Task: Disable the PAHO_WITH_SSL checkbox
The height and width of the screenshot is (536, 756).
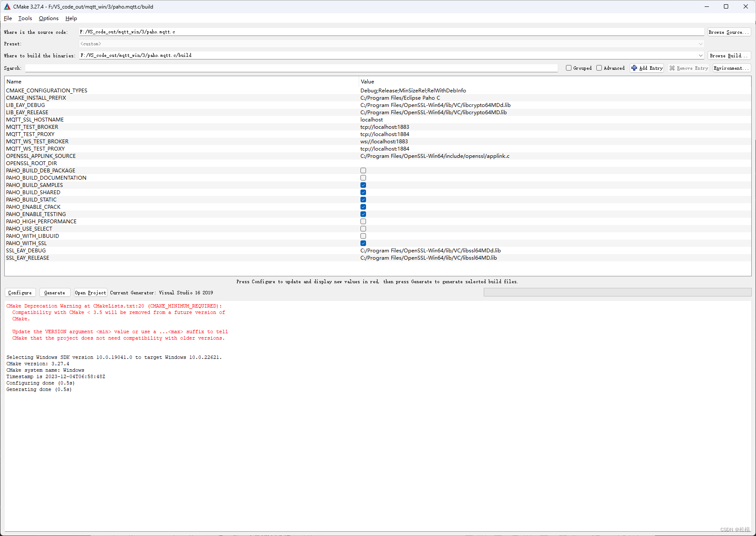Action: [363, 243]
